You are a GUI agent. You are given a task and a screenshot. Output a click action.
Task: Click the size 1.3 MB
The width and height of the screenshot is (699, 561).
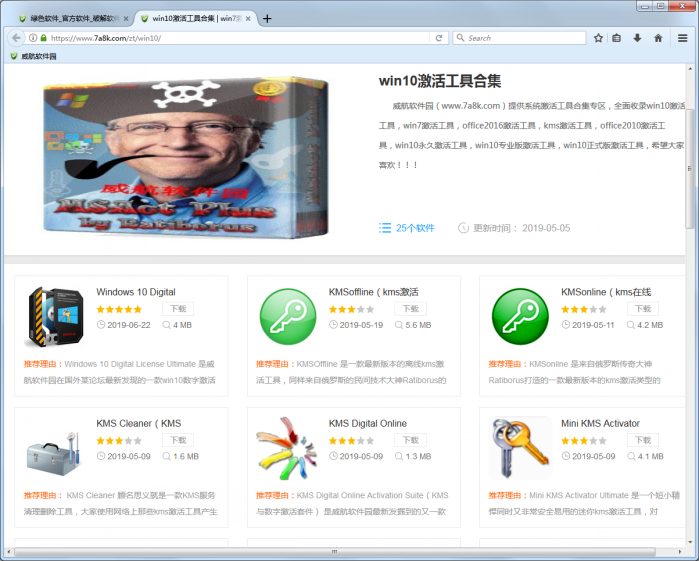coord(418,456)
